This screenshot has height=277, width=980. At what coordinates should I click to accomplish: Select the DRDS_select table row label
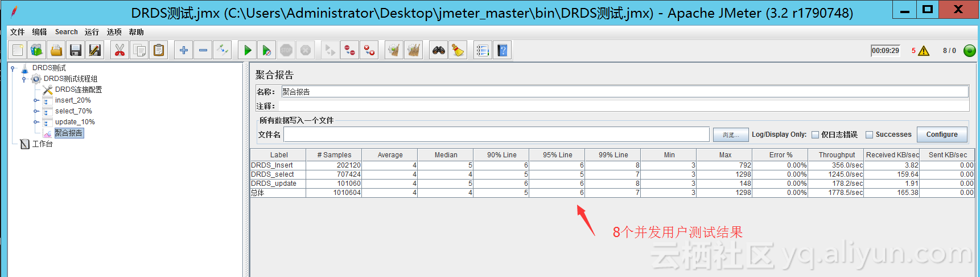(273, 174)
